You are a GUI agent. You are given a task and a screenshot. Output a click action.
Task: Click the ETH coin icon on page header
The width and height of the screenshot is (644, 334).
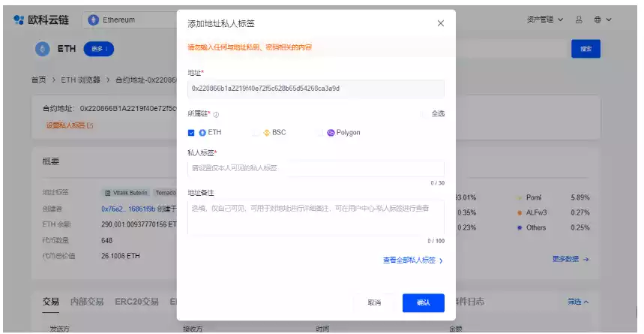tap(42, 49)
